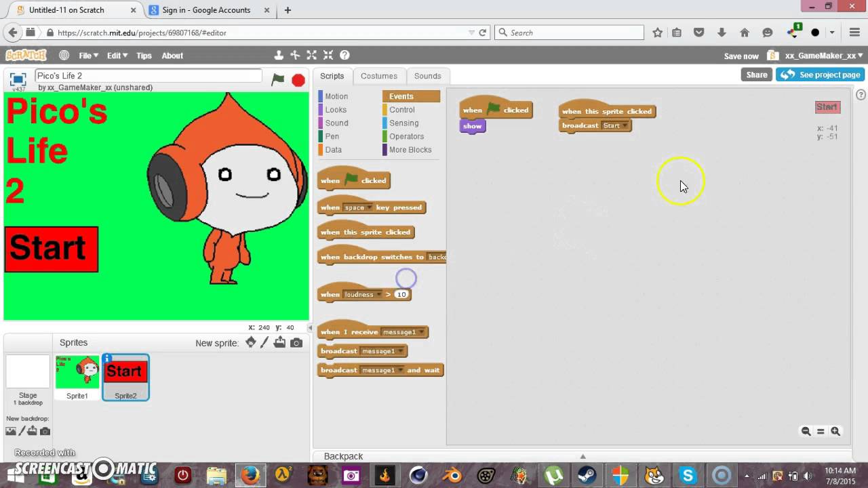Zoom in on scripts area

tap(835, 431)
